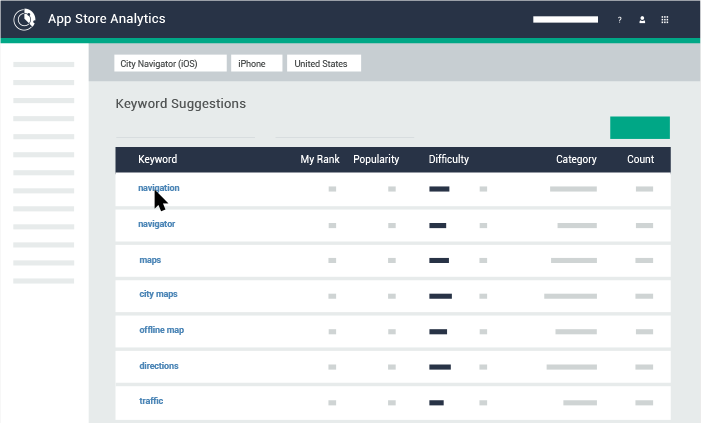
Task: Open the help question mark icon
Action: [619, 20]
